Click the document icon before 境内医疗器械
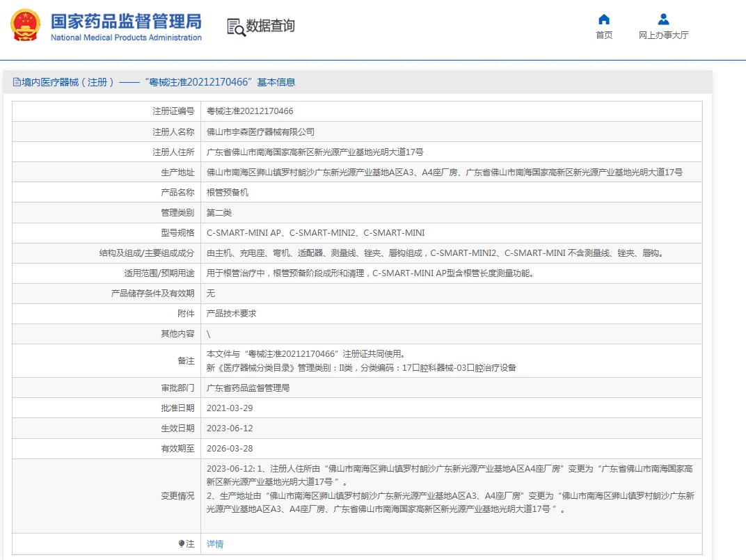Viewport: 746px width, 560px height. 17,82
